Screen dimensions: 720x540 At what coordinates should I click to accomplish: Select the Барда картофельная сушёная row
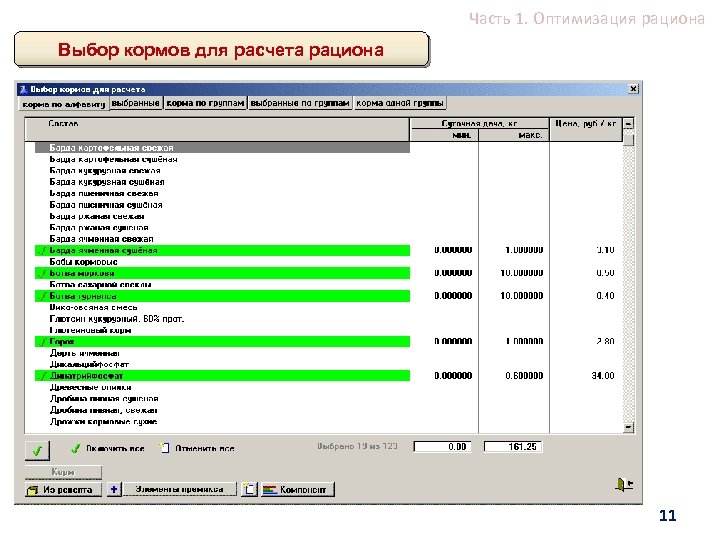(x=222, y=159)
